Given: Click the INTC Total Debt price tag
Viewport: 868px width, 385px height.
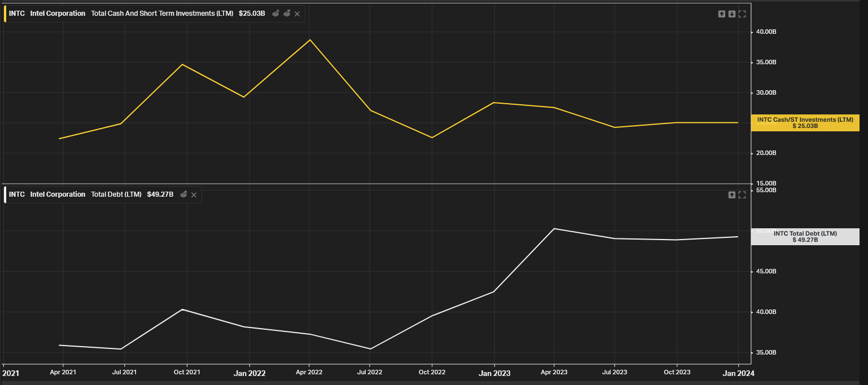Looking at the screenshot, I should pyautogui.click(x=805, y=237).
